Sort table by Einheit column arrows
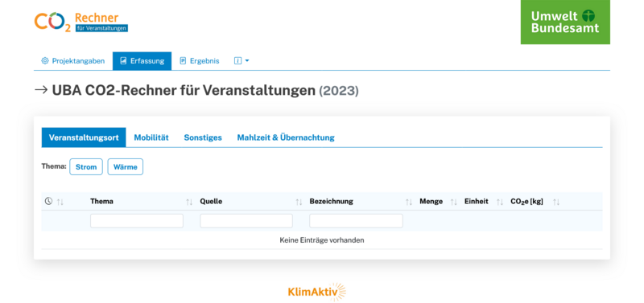644x303 pixels. [500, 202]
